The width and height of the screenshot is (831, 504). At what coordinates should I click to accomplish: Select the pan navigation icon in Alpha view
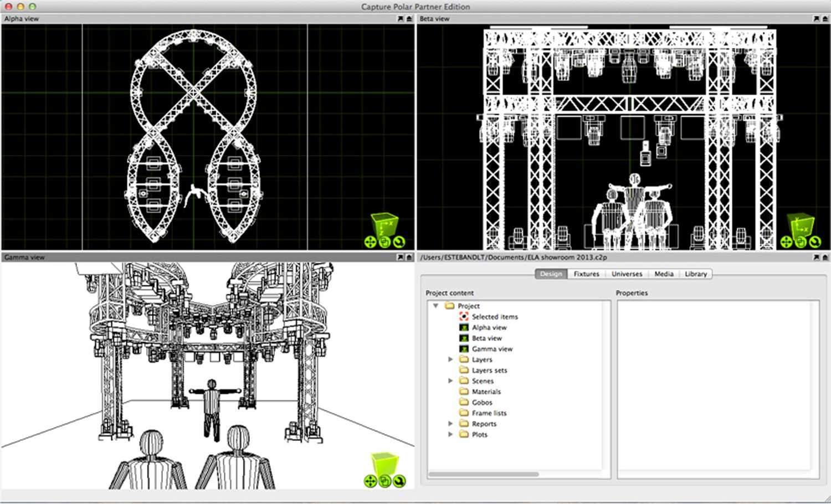coord(370,241)
